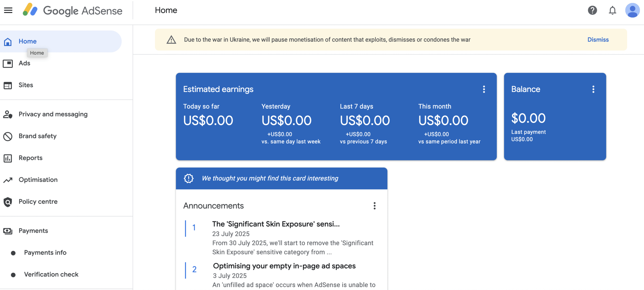644x290 pixels.
Task: Open the Reports section
Action: point(30,158)
